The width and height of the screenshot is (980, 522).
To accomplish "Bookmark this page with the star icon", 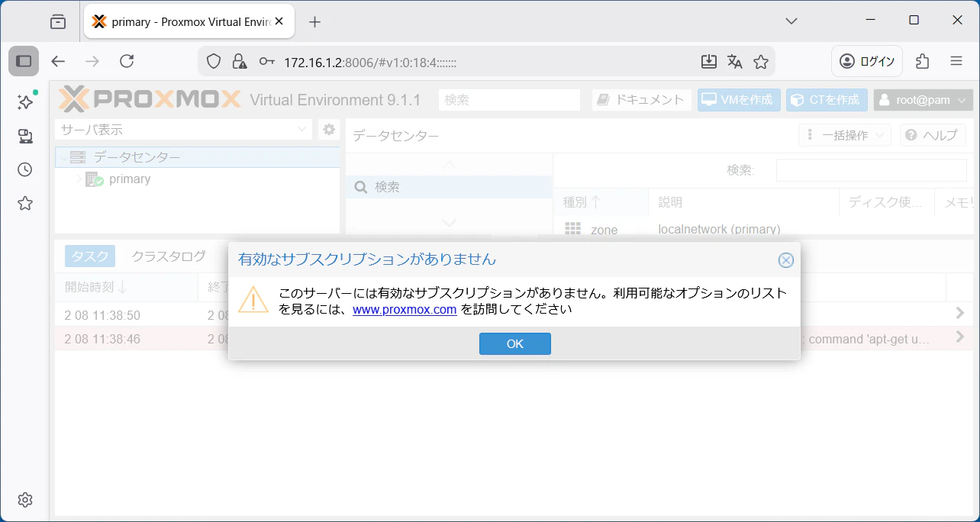I will 761,62.
